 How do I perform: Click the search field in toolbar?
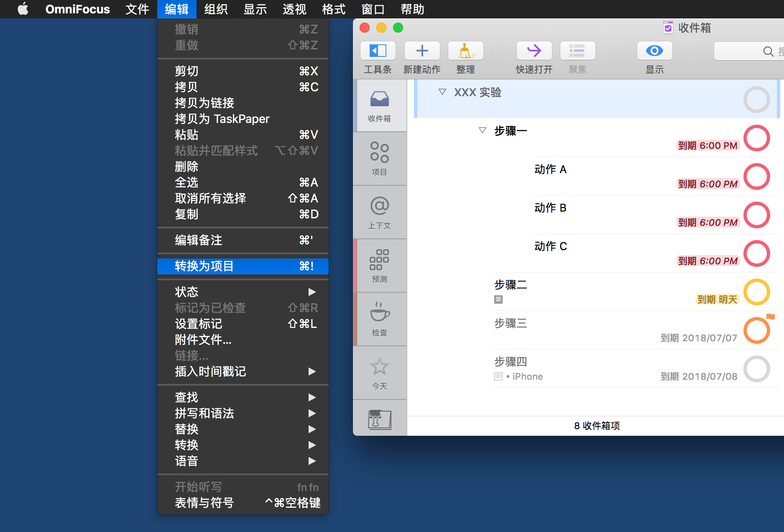pos(749,51)
